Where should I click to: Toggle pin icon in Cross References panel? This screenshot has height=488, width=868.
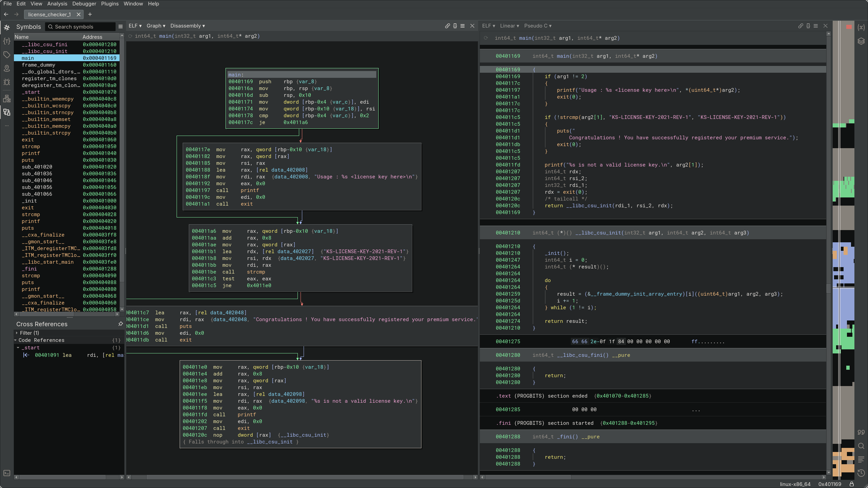pyautogui.click(x=120, y=324)
